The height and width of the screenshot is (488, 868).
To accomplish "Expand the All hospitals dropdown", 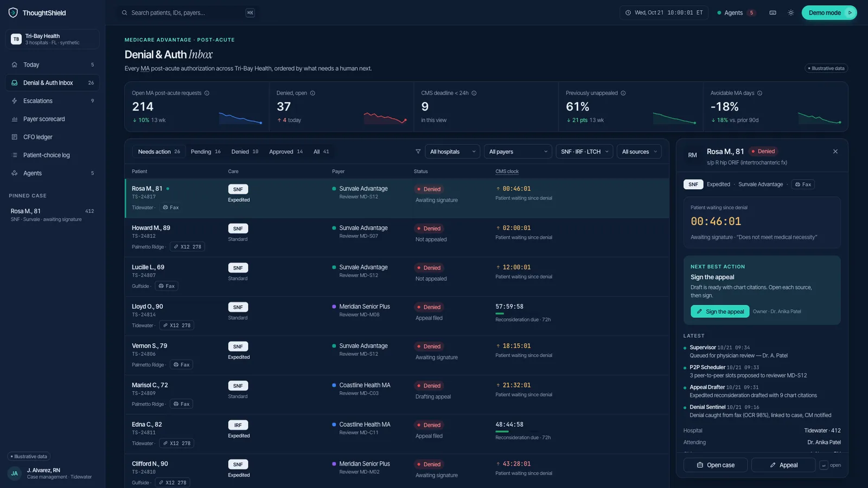I will click(452, 152).
